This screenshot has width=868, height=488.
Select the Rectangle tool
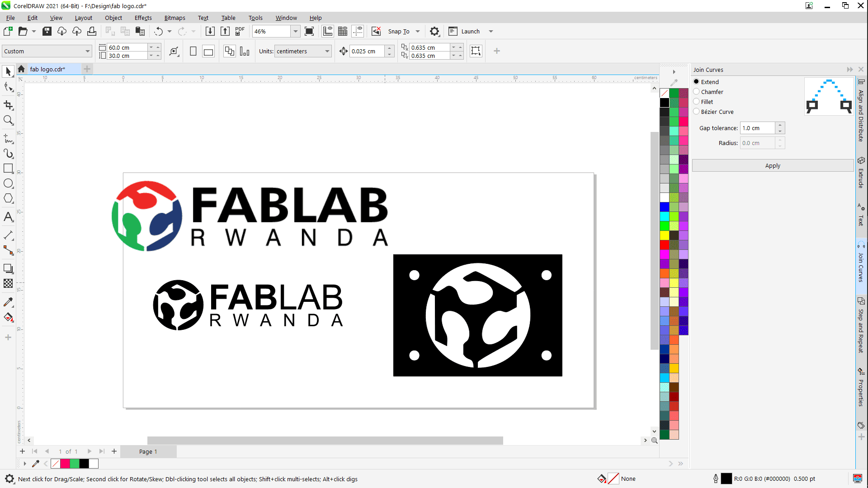(8, 169)
